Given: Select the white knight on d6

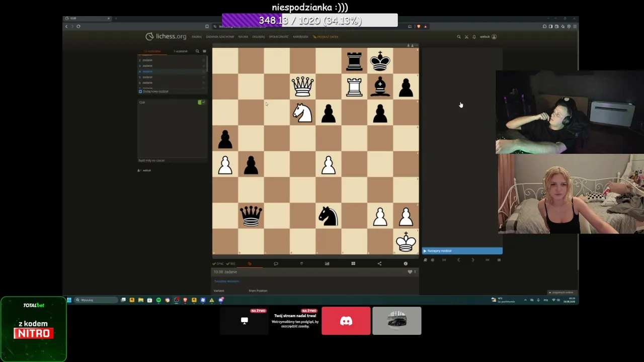Looking at the screenshot, I should click(x=302, y=113).
